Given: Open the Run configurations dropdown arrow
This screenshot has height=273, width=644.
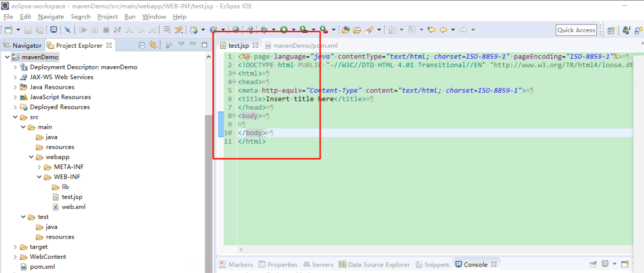Looking at the screenshot, I should [x=294, y=30].
